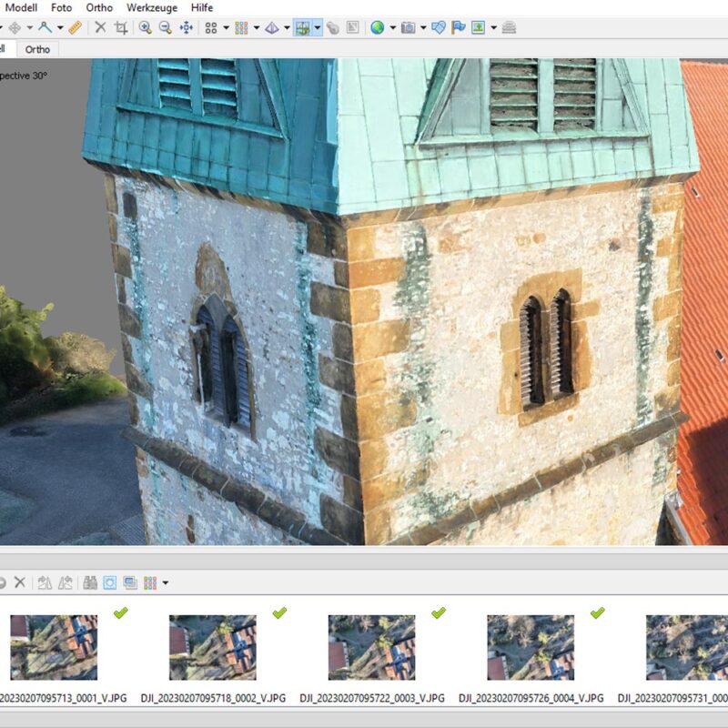Toggle the green check on image 0001_V.JPG
This screenshot has height=728, width=728.
[x=120, y=613]
